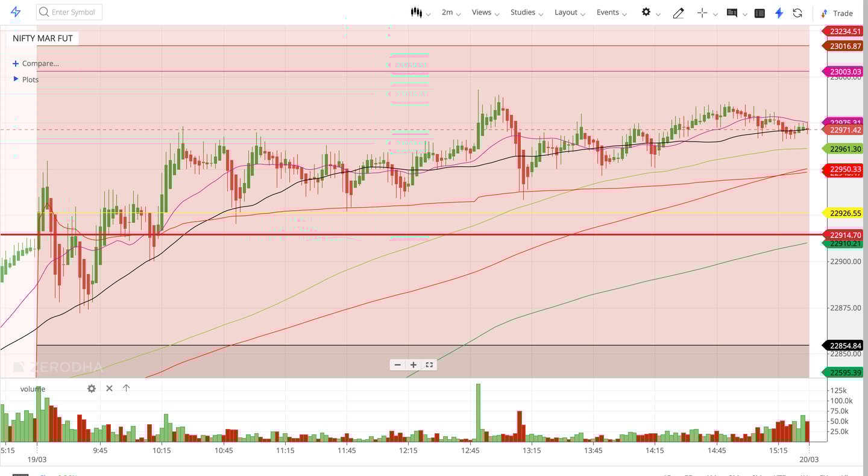Viewport: 868px width, 476px height.
Task: Click the tallest green volume bar near 12:45
Action: click(479, 413)
